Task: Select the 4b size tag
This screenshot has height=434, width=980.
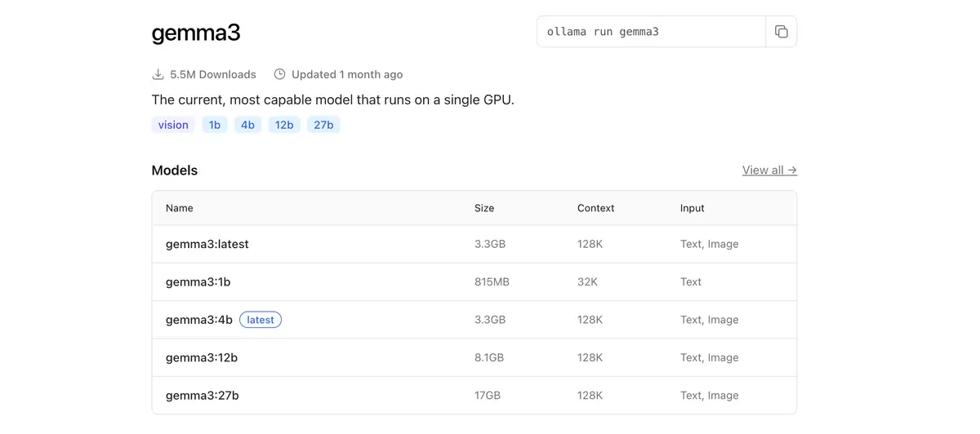Action: (x=247, y=125)
